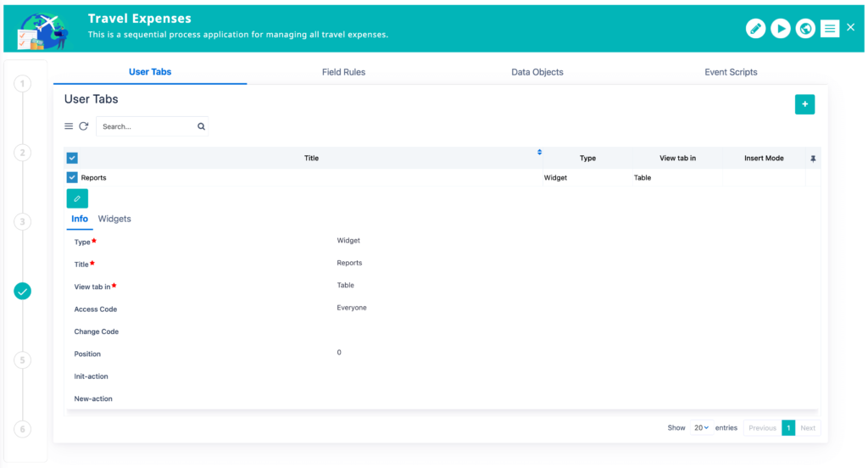Switch to the Data Objects tab
868x468 pixels.
click(537, 72)
